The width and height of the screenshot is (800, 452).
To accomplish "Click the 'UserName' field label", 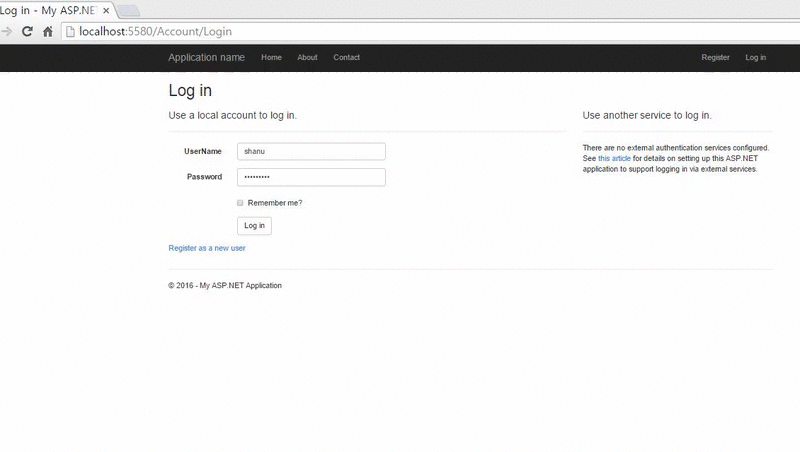I will pos(203,152).
